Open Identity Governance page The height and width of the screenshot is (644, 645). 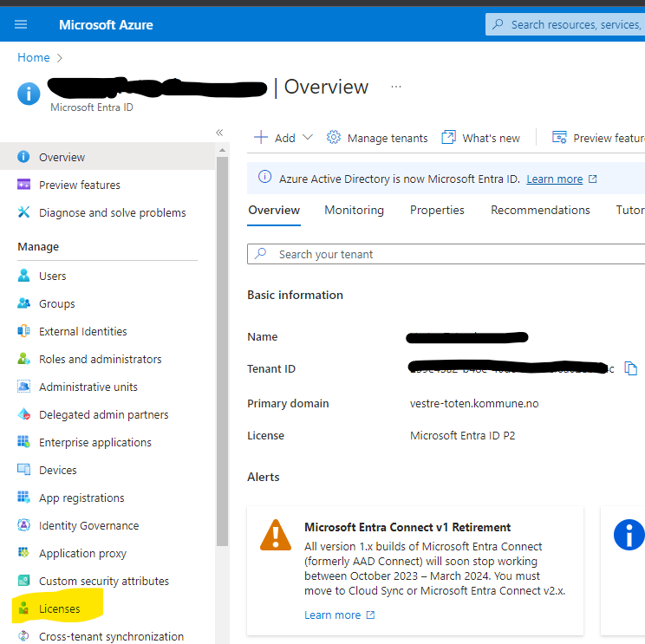[88, 525]
